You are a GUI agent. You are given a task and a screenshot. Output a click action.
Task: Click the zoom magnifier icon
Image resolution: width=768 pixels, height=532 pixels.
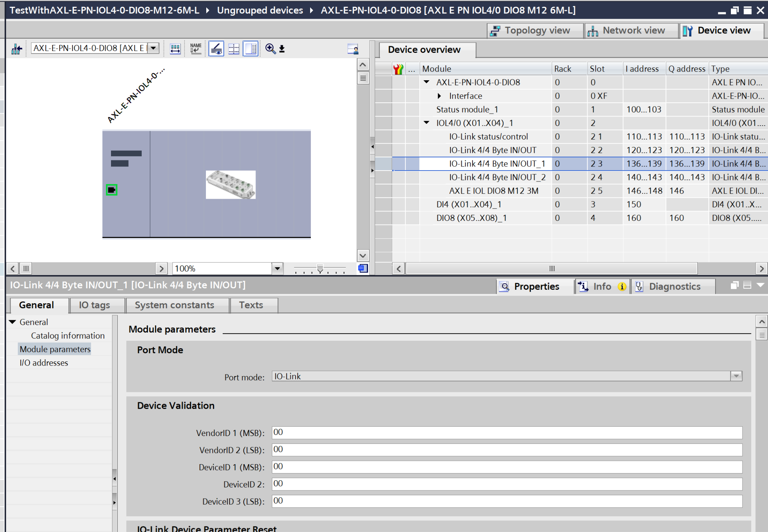[270, 49]
